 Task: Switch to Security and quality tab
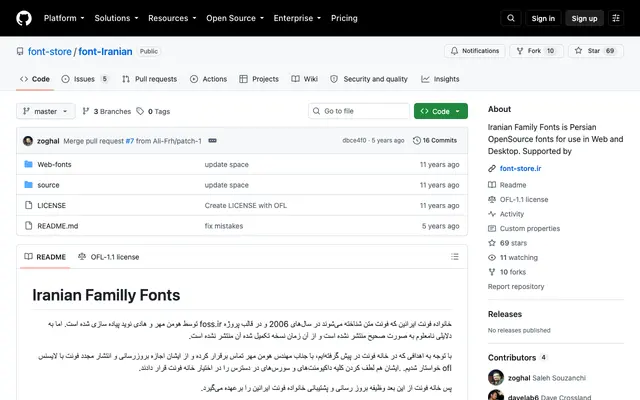369,79
